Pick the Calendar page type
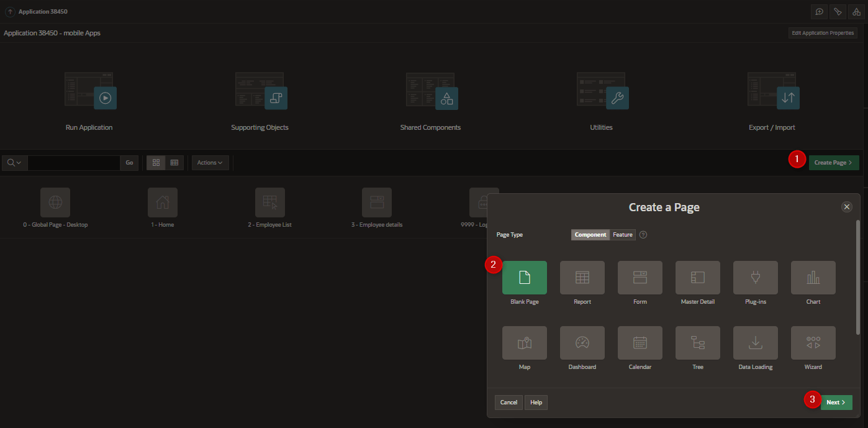The width and height of the screenshot is (868, 428). coord(640,343)
